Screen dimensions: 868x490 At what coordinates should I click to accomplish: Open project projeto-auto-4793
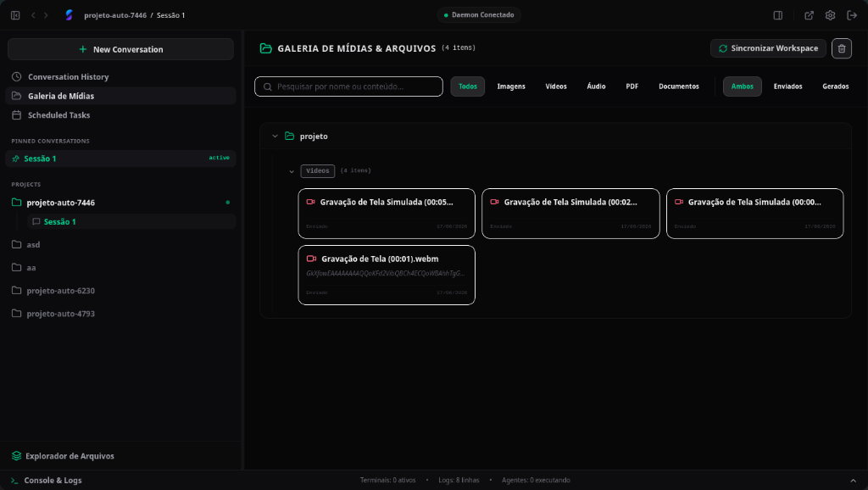pyautogui.click(x=120, y=314)
